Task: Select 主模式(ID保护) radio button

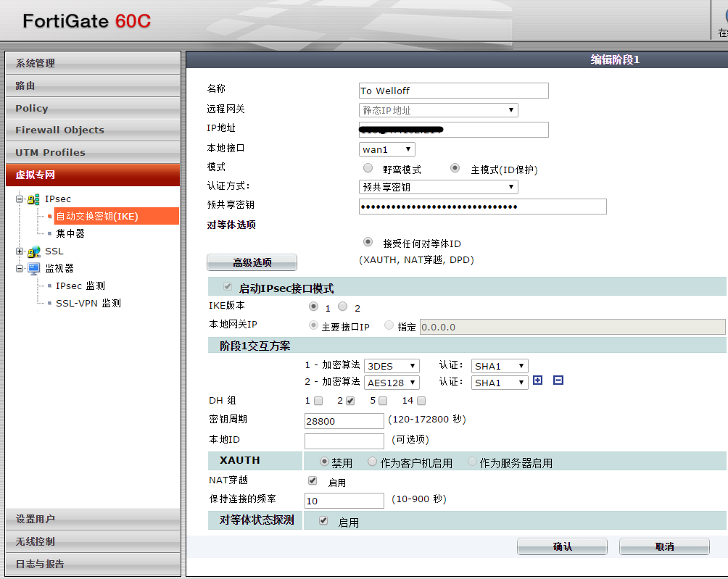Action: (455, 168)
